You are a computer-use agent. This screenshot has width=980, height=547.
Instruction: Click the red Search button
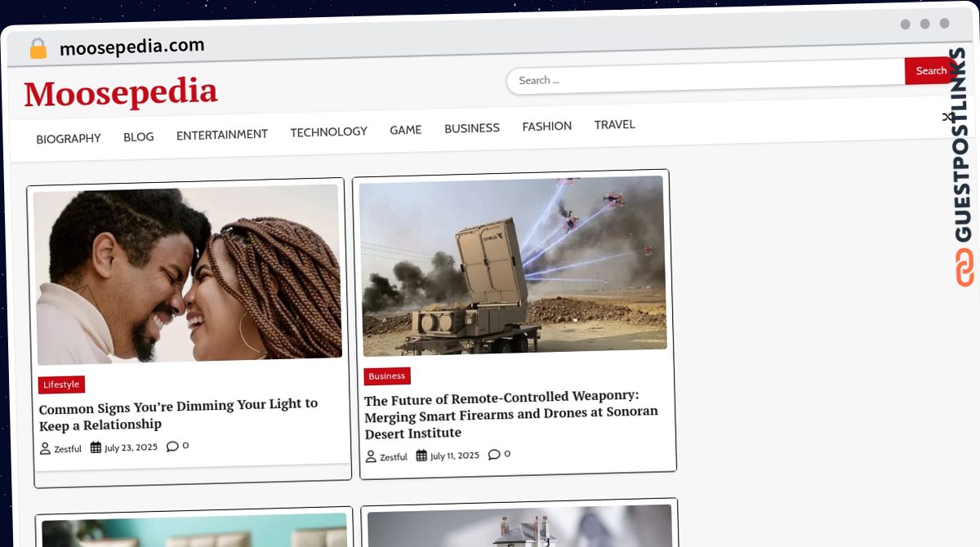(x=929, y=71)
